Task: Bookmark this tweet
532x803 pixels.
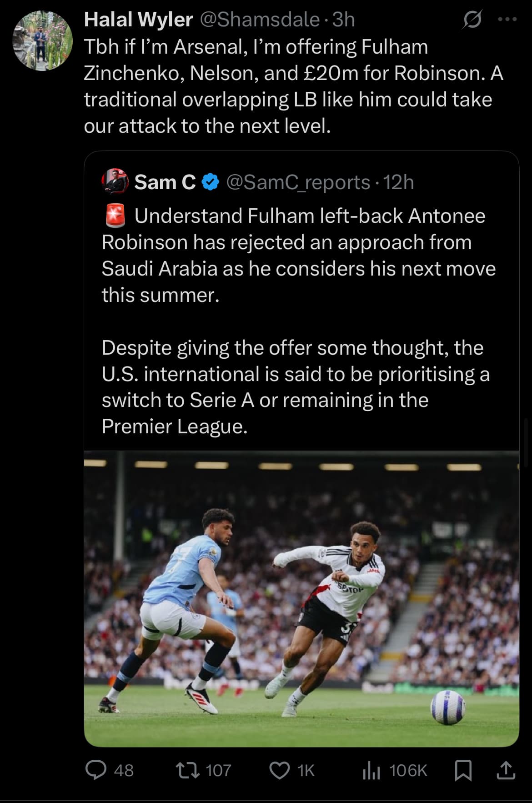Action: coord(463,770)
